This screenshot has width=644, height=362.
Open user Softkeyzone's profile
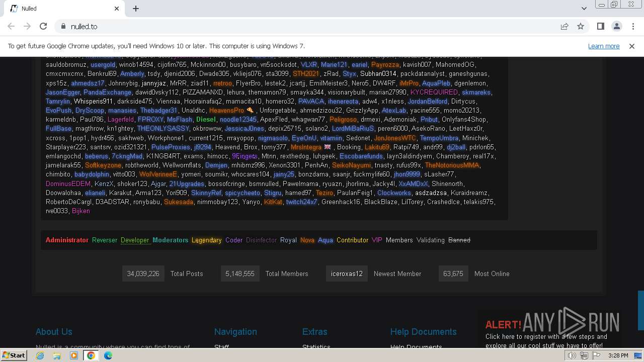click(103, 165)
